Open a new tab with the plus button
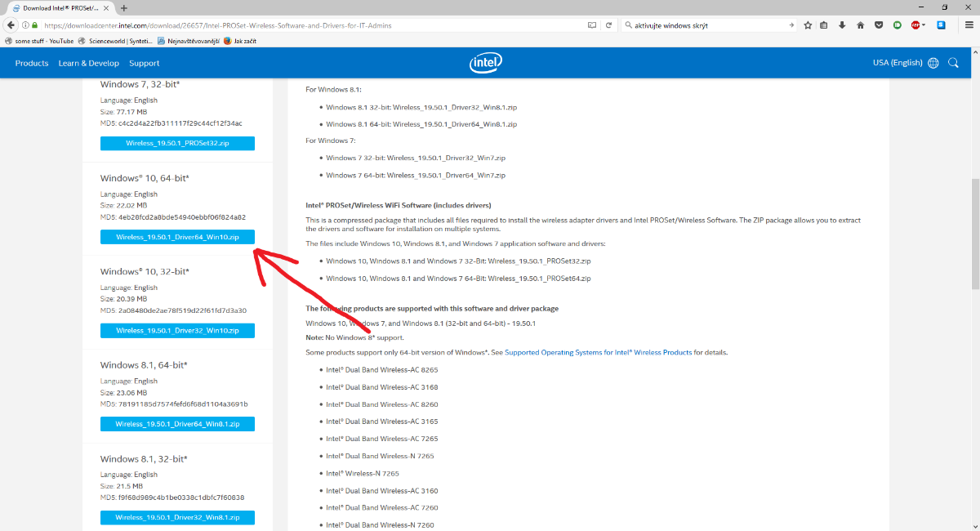 [x=124, y=7]
